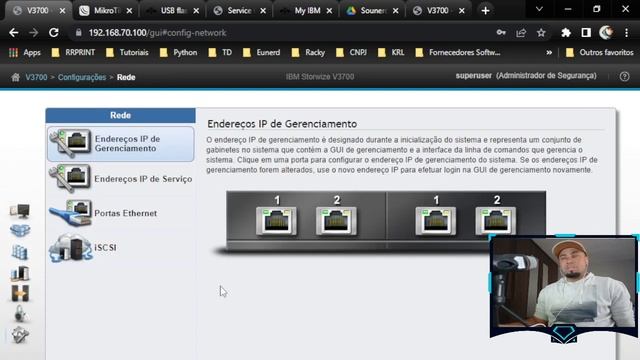The image size is (640, 360).
Task: Open the monitoring computer sidebar icon
Action: click(20, 210)
